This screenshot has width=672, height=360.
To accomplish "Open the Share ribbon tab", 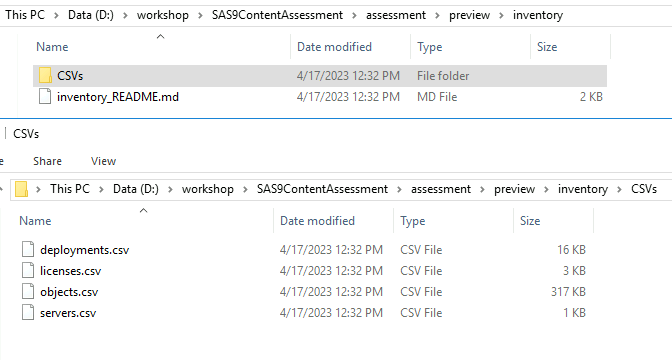I will click(x=47, y=161).
